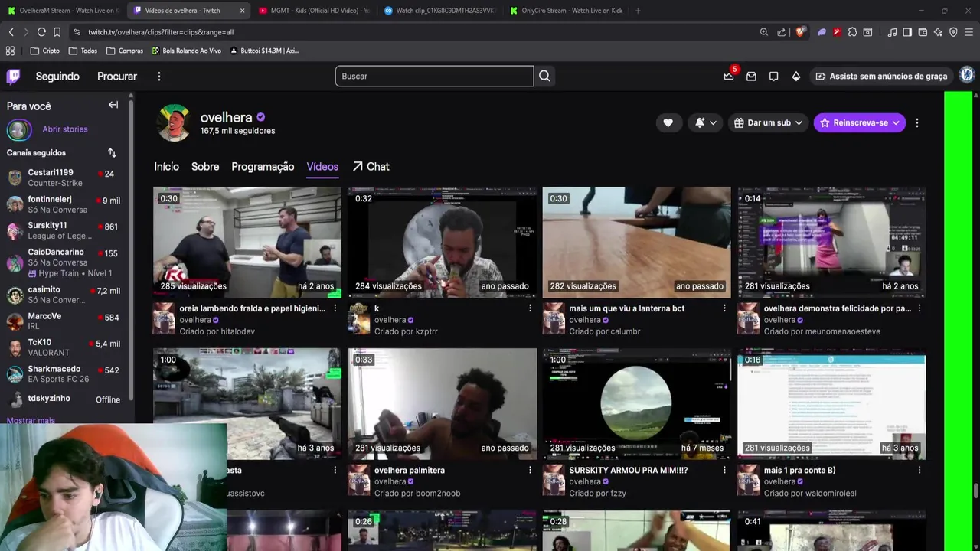Click the browser address bar URL
The height and width of the screenshot is (551, 980).
[x=161, y=32]
